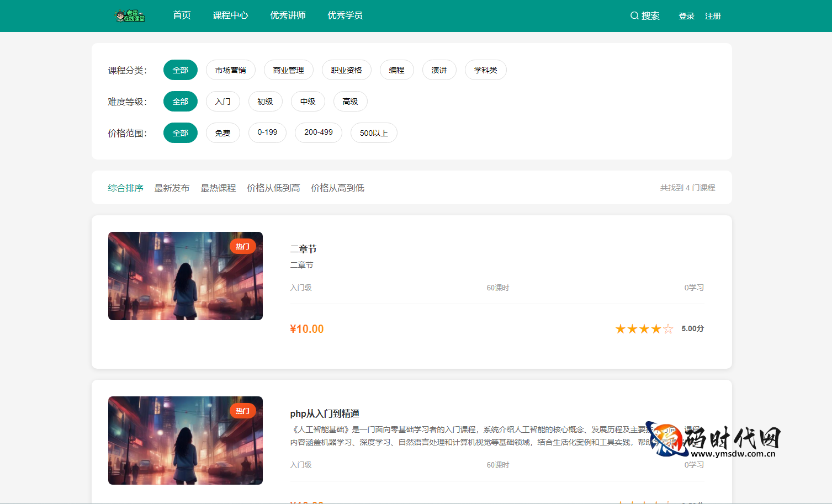
Task: Open the 二章节 course thumbnail
Action: pos(186,276)
